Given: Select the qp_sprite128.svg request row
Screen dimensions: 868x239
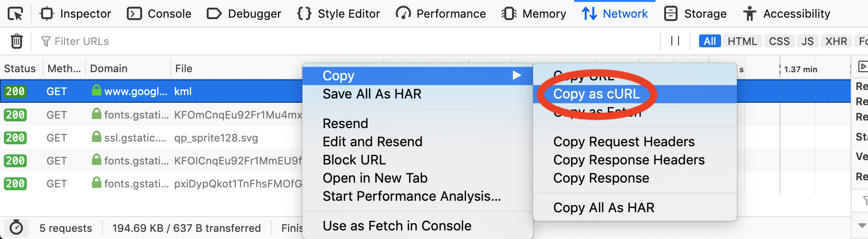Looking at the screenshot, I should click(x=216, y=138).
